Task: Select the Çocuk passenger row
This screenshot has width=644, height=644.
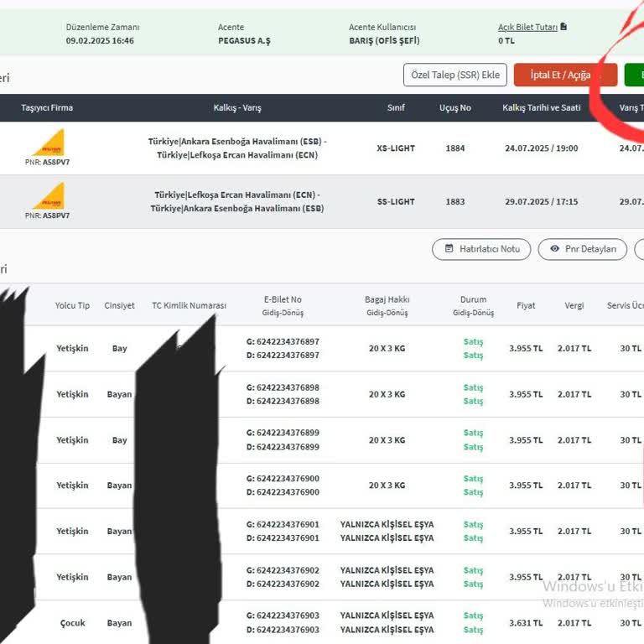Action: point(72,623)
